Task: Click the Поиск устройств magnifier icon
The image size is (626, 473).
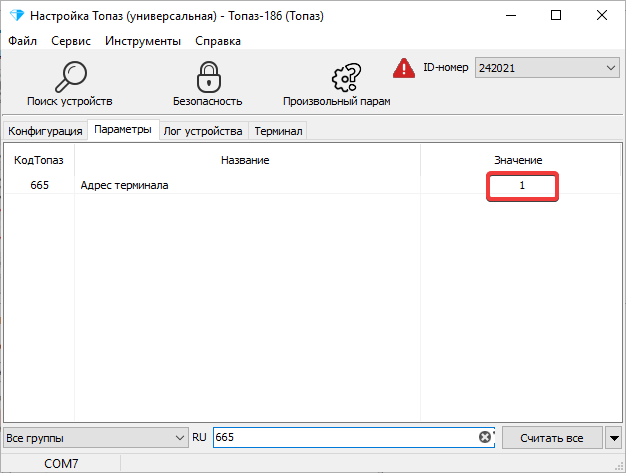Action: pyautogui.click(x=70, y=77)
